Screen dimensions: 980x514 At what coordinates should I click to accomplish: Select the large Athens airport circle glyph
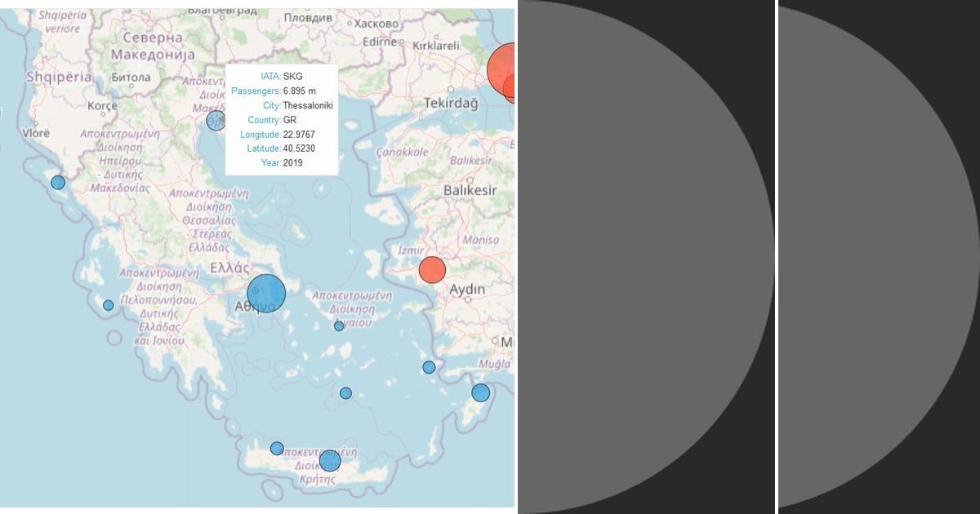click(x=265, y=292)
